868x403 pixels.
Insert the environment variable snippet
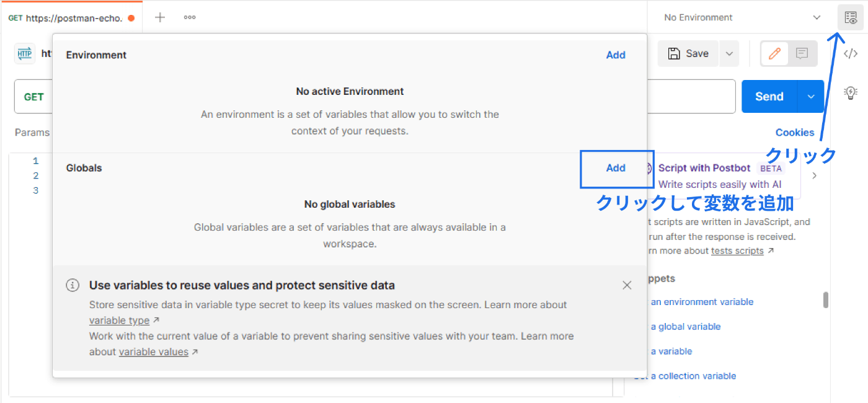pos(702,302)
